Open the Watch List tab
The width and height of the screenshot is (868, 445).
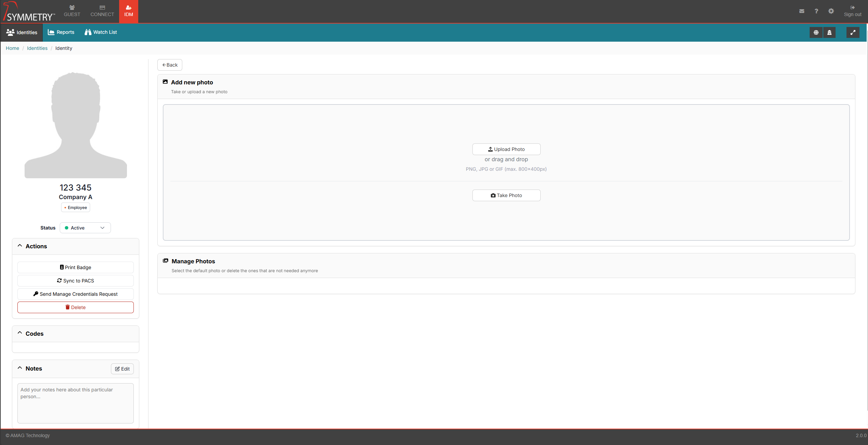(101, 32)
